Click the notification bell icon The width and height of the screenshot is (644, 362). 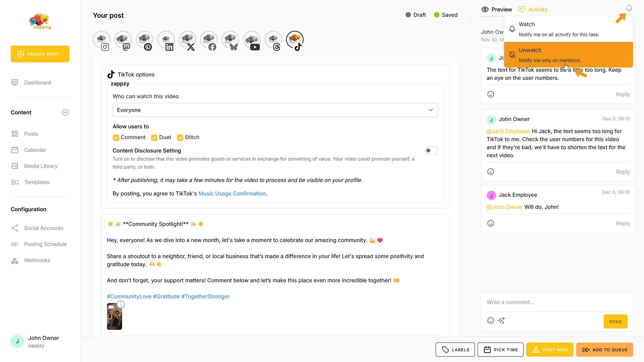[629, 8]
